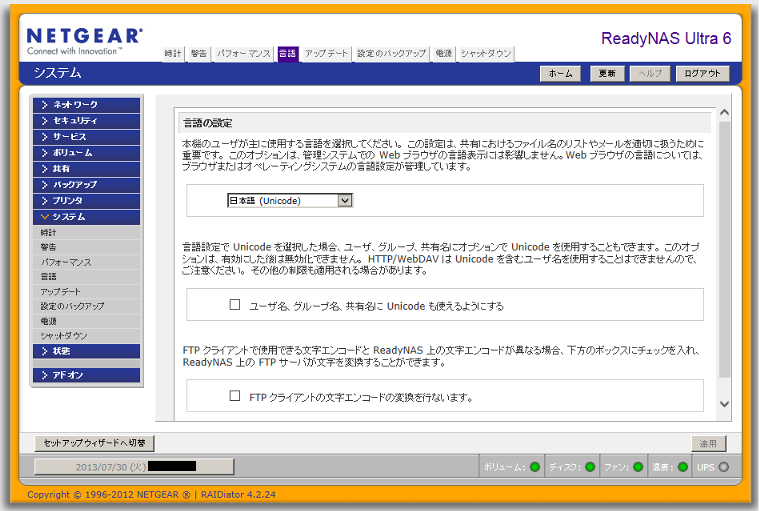
Task: Click the NETGEAR logo
Action: click(84, 42)
